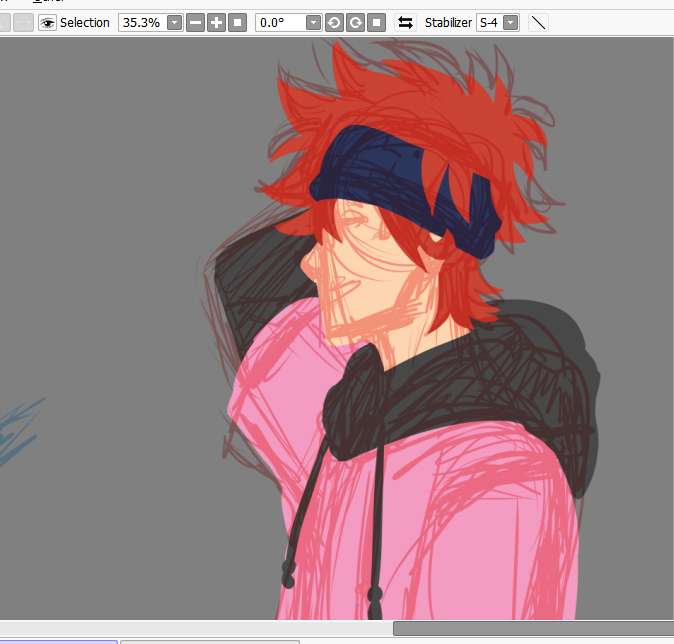The width and height of the screenshot is (674, 644).
Task: Click the horizontal scrollbar thumb below canvas
Action: [533, 628]
